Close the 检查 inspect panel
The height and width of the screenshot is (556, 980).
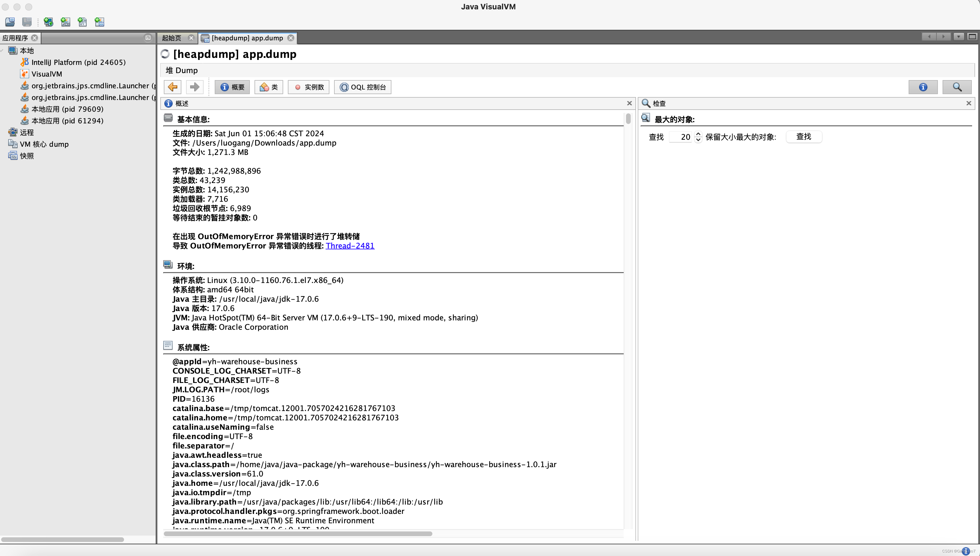point(969,103)
